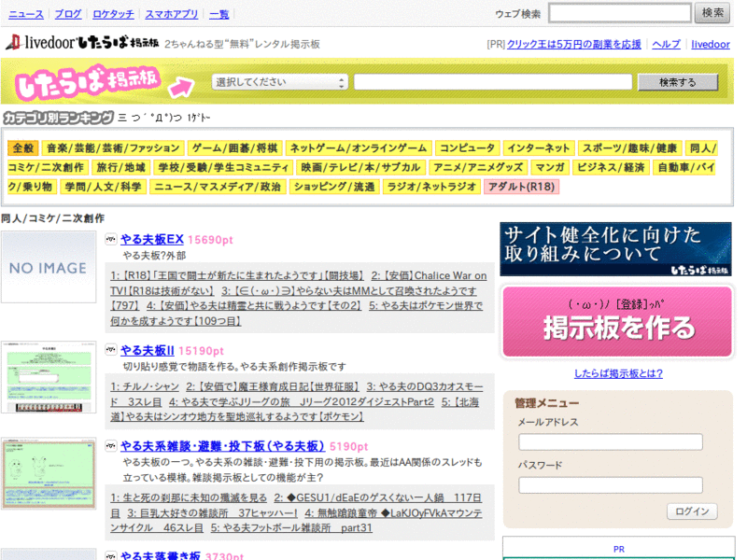Open the ロケタッチ top link
The image size is (747, 560).
(x=113, y=14)
